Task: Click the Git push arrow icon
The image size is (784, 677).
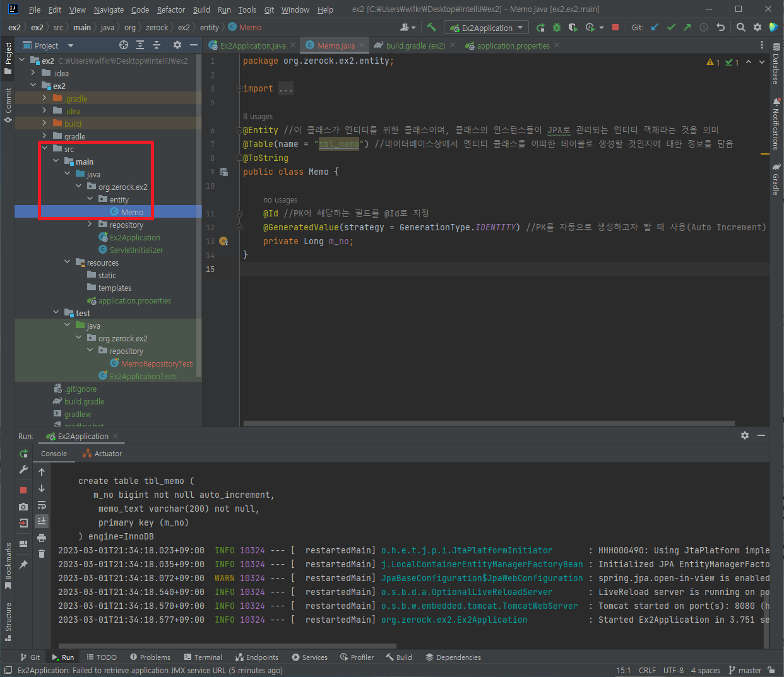Action: (x=687, y=27)
